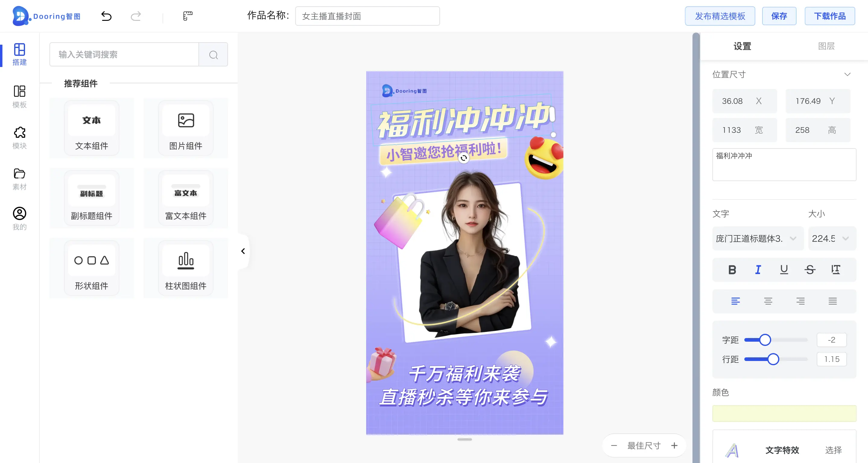
Task: Switch to the 图层 layers tab
Action: click(826, 46)
